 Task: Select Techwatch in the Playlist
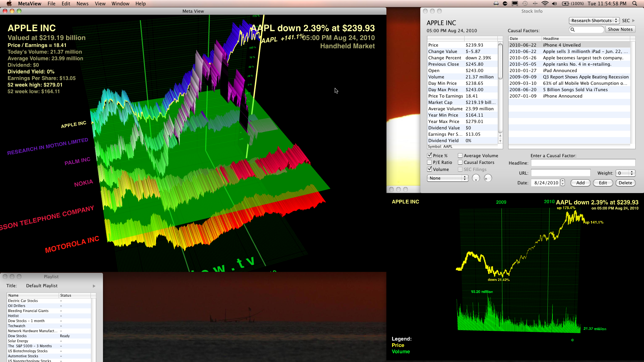49,326
